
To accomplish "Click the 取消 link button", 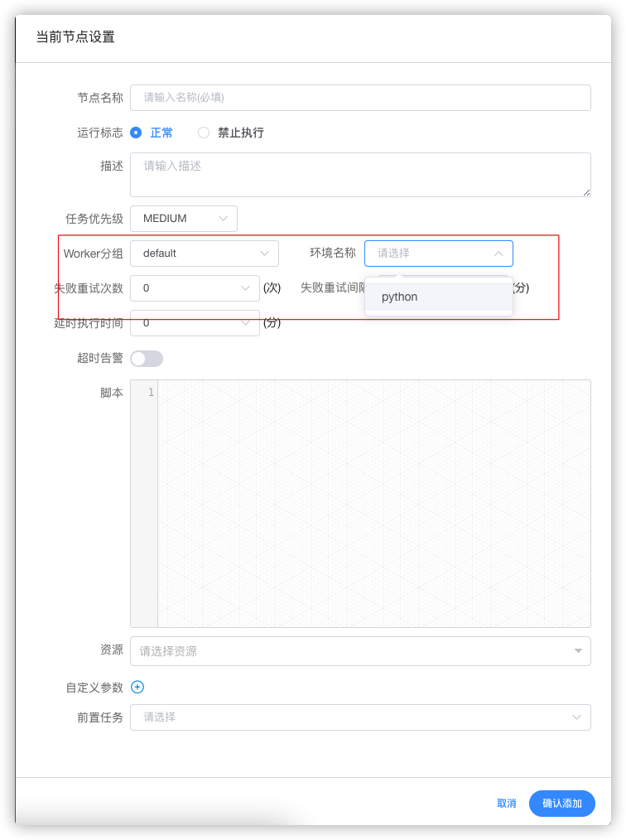I will 506,804.
